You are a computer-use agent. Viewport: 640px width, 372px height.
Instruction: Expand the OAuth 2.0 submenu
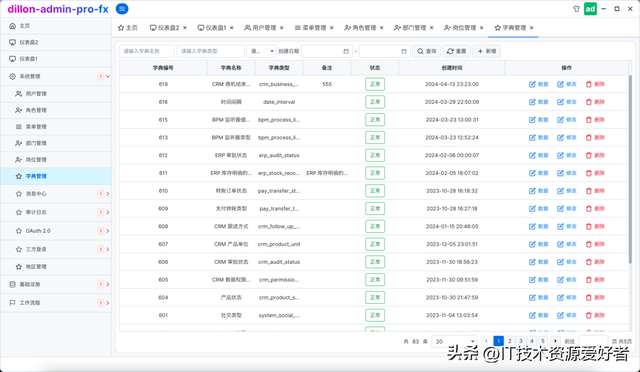tap(56, 231)
